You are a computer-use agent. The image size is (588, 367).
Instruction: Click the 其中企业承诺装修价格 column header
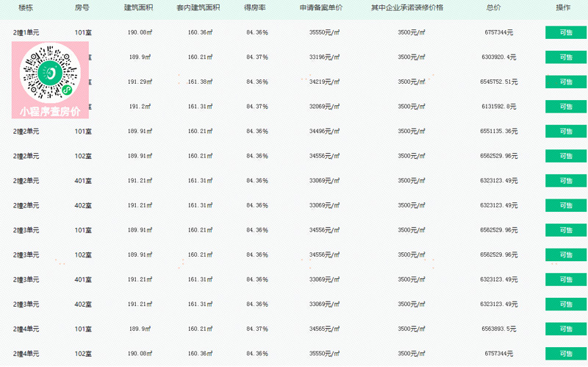[407, 7]
